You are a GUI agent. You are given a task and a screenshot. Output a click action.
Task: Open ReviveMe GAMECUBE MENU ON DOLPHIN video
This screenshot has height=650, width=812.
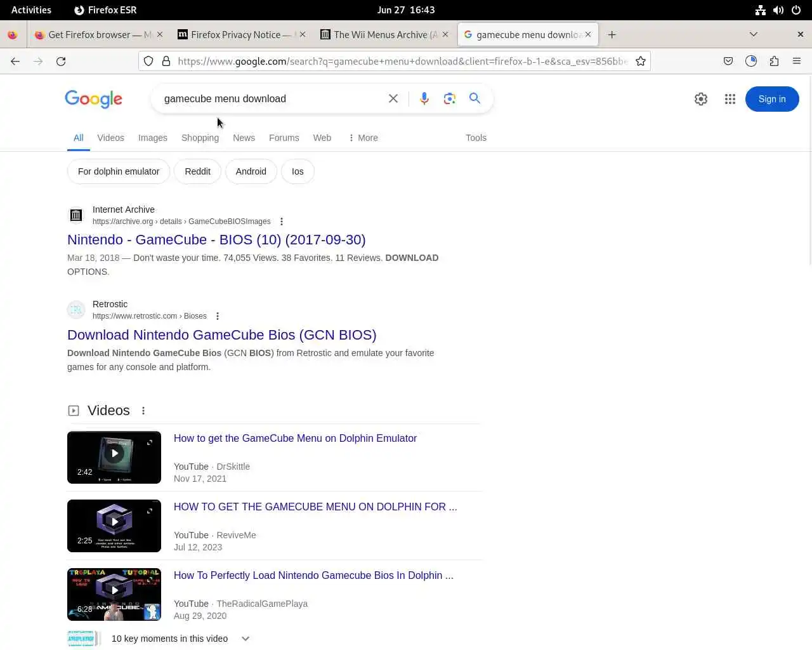pyautogui.click(x=315, y=507)
